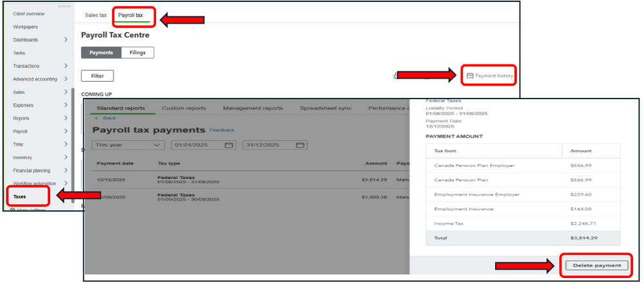Screen dimensions: 644x289
Task: Expand the Advanced accounting submenu
Action: tap(66, 79)
